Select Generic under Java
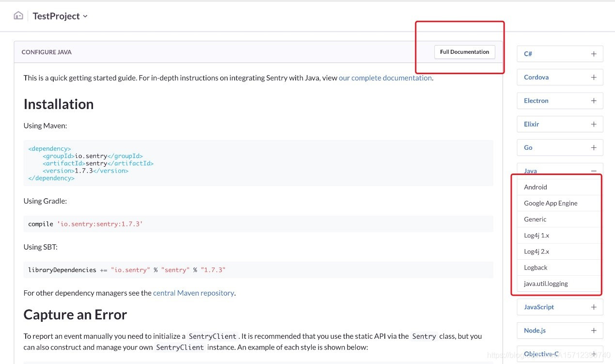This screenshot has height=364, width=615. [560, 219]
